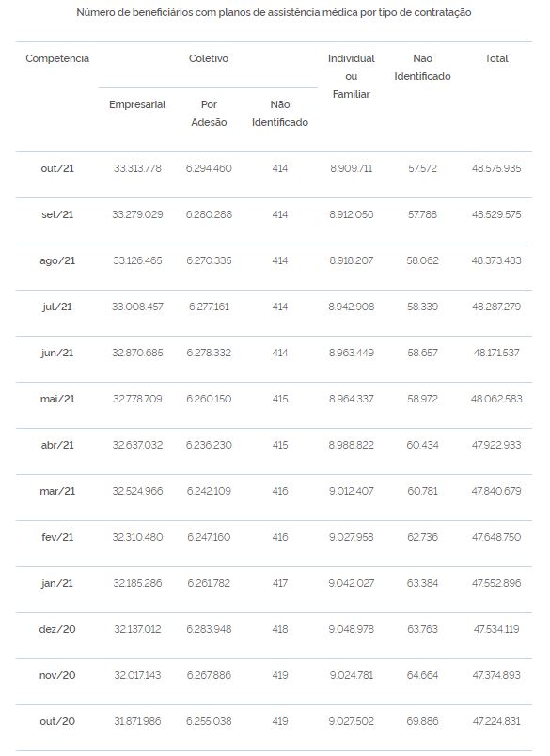The width and height of the screenshot is (550, 756).
Task: Select the mai/21 row label
Action: pyautogui.click(x=57, y=399)
